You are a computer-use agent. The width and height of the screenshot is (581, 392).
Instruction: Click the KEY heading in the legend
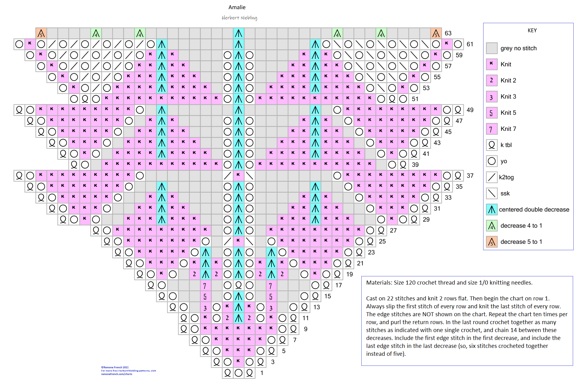[532, 30]
